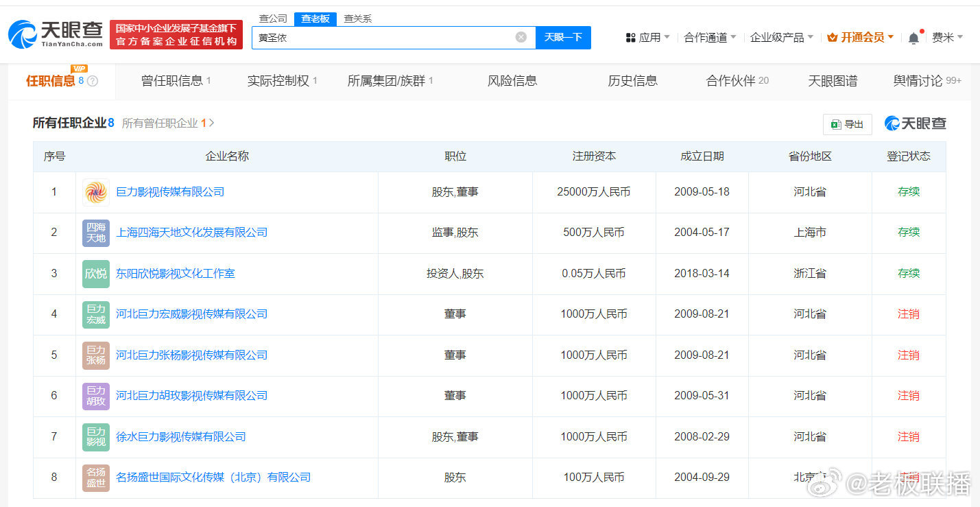The image size is (980, 507).
Task: Open 东阳欣悦影视文化工作室 link
Action: pos(176,274)
